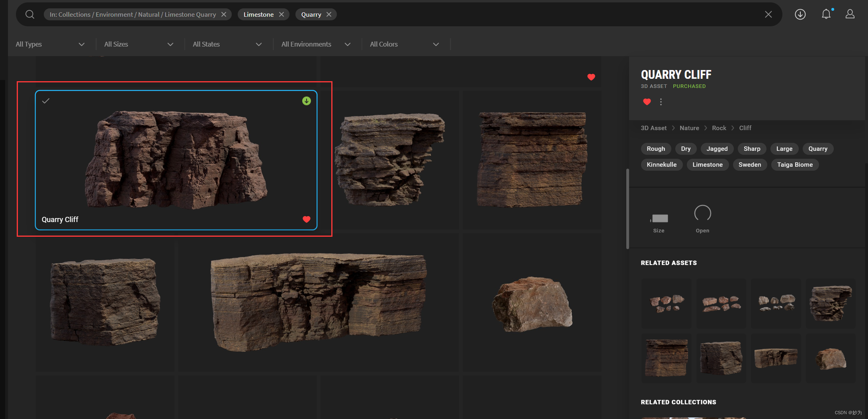Open the three-dot menu under Quarry Cliff title
Image resolution: width=868 pixels, height=419 pixels.
[661, 102]
